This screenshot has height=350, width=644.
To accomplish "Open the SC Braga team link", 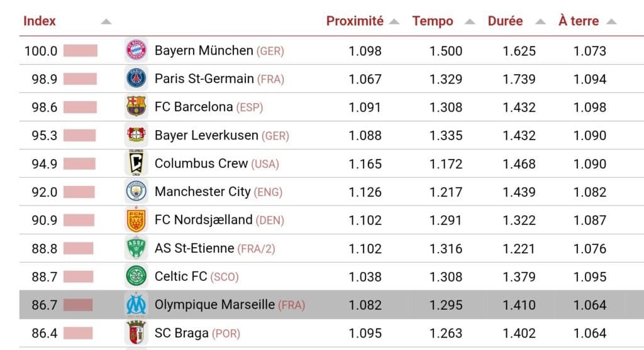I will (182, 333).
